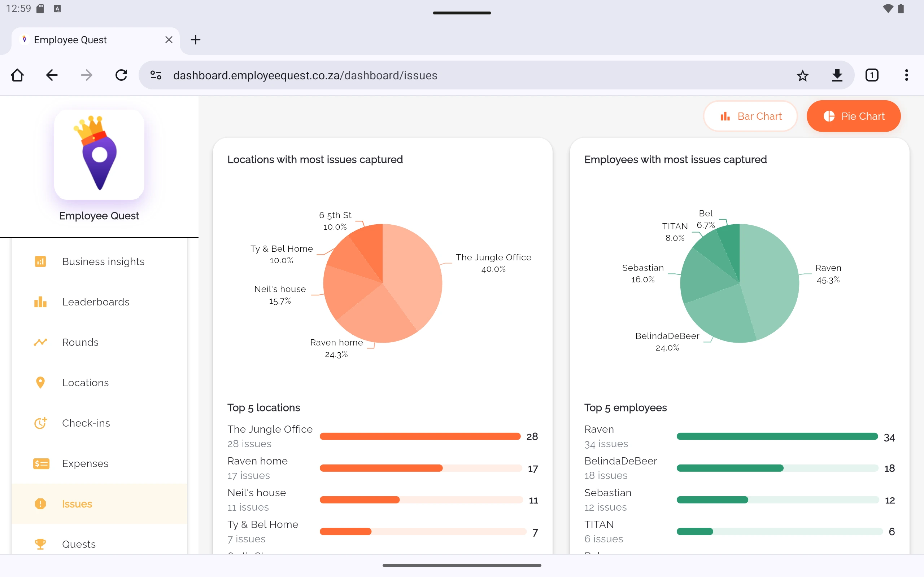Screen dimensions: 924x577
Task: Open Quests via the trophy icon
Action: pos(40,543)
